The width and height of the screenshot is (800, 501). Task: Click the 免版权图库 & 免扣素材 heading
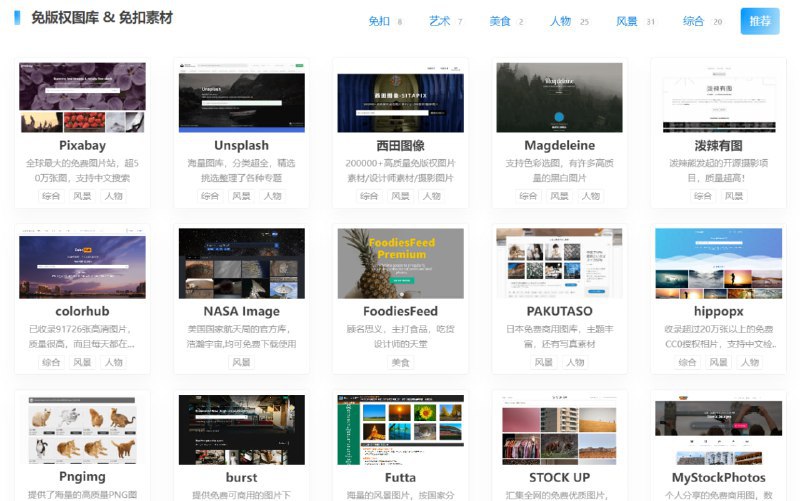pyautogui.click(x=102, y=18)
